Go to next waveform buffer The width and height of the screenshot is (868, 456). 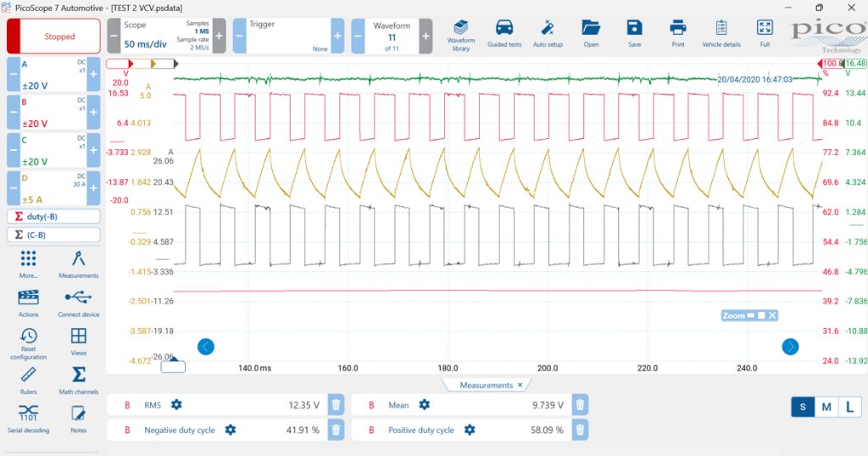[426, 36]
